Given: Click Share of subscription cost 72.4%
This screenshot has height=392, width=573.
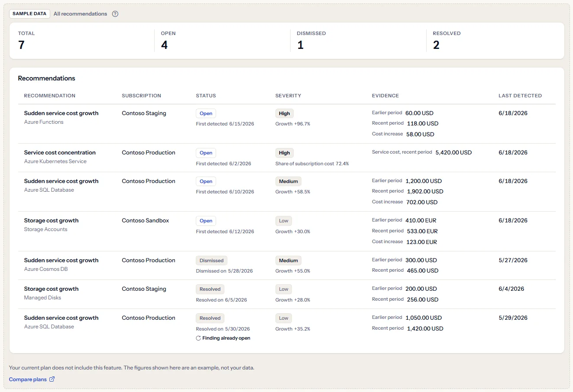Looking at the screenshot, I should tap(312, 164).
